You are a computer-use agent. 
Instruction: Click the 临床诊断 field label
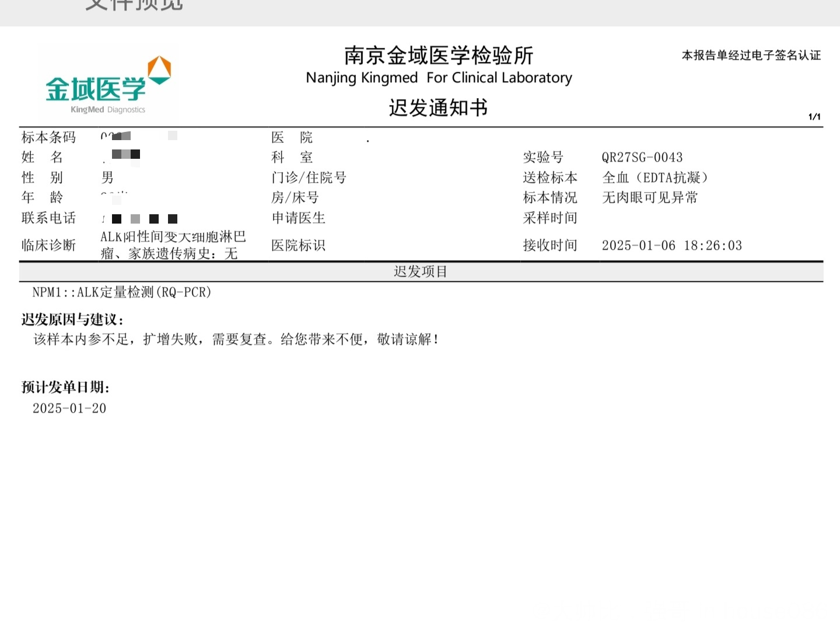tap(48, 245)
